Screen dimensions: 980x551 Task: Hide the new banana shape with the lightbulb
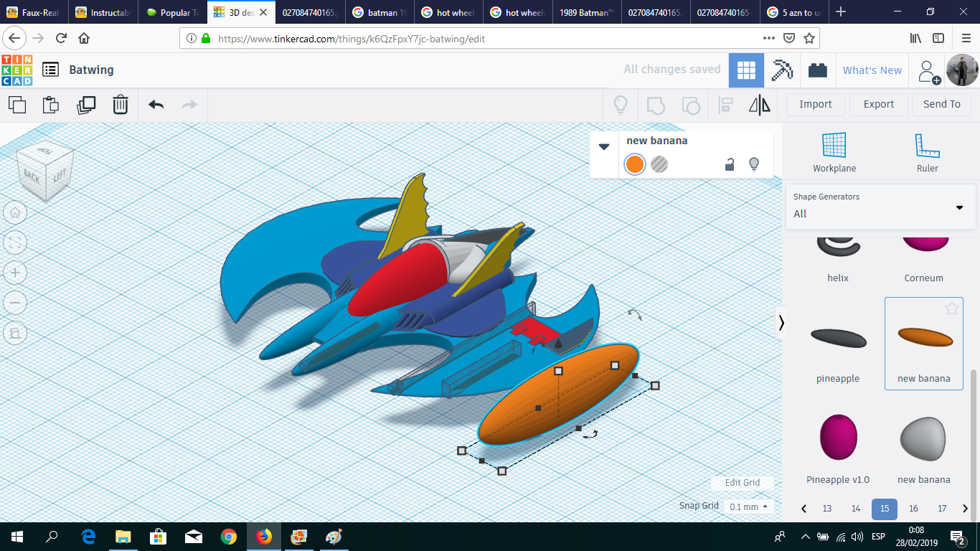pos(754,164)
